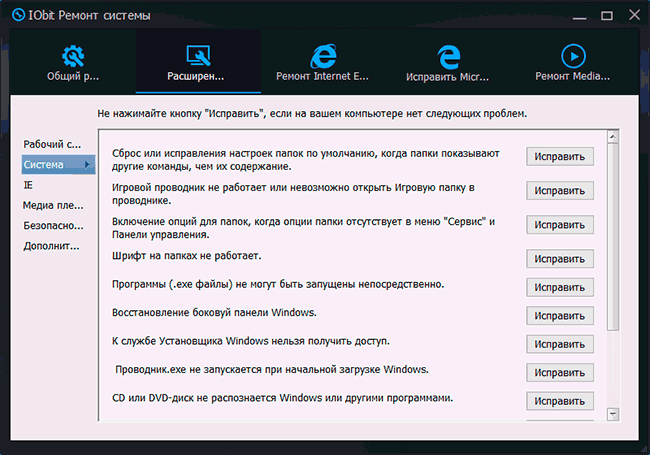This screenshot has width=650, height=455.
Task: Switch to the 'Расширен...' tab
Action: [198, 61]
